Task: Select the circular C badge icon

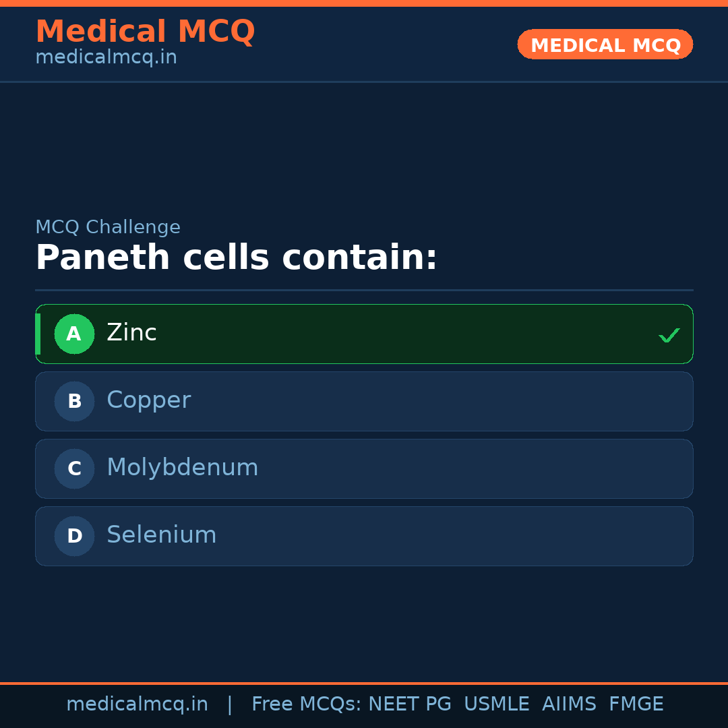Action: pyautogui.click(x=74, y=468)
